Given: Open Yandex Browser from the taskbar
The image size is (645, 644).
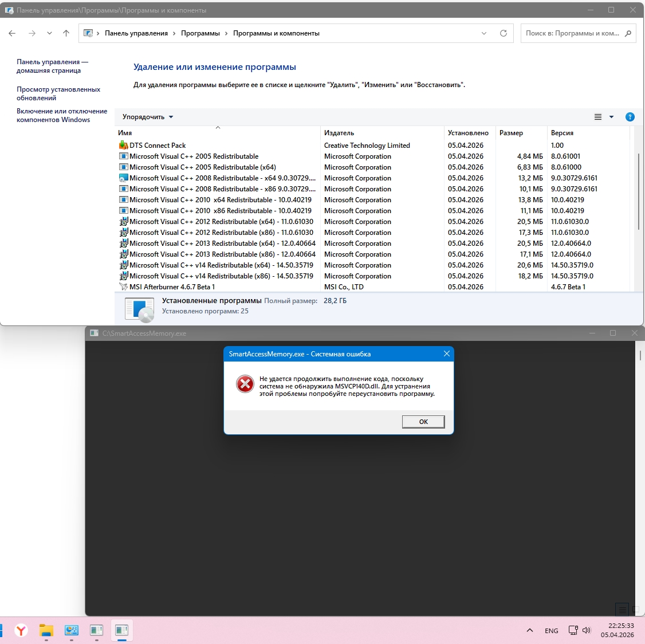Looking at the screenshot, I should pyautogui.click(x=21, y=630).
